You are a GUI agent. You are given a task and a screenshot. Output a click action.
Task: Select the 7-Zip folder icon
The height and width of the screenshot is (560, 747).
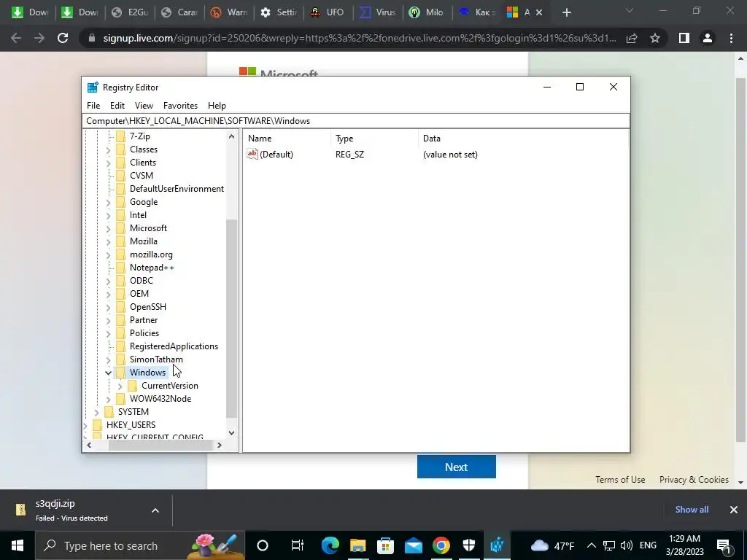(x=121, y=136)
